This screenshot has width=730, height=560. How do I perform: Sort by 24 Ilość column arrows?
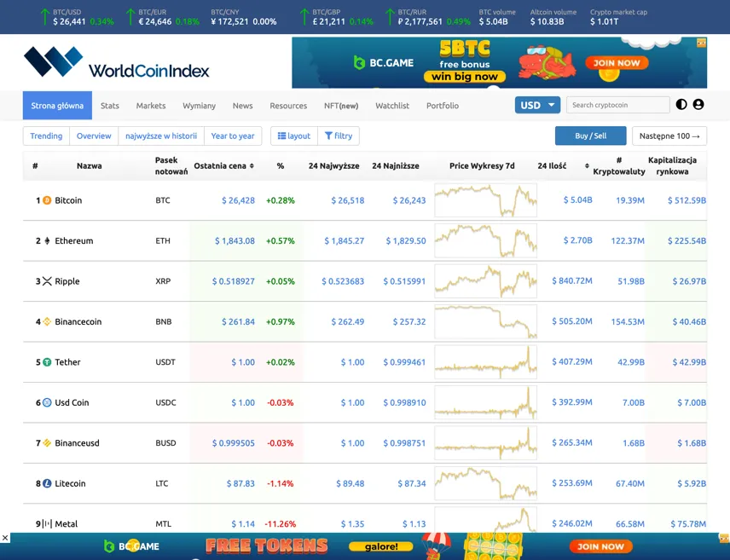587,165
